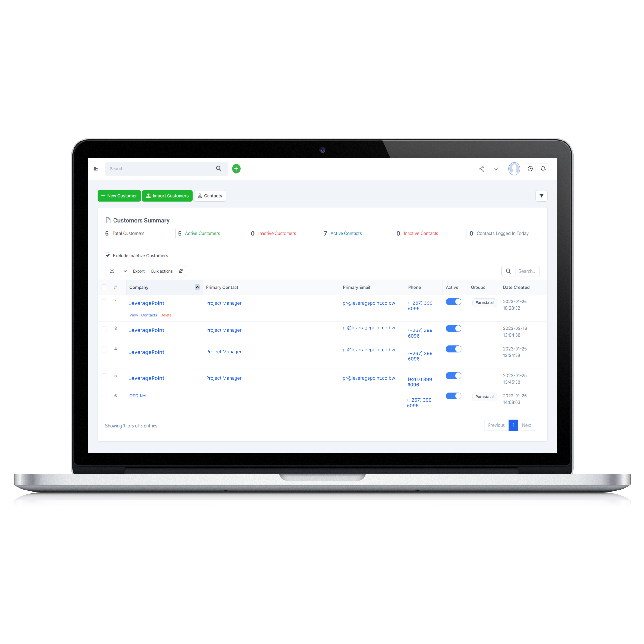Click the New Customer button
This screenshot has height=644, width=644.
coord(118,196)
